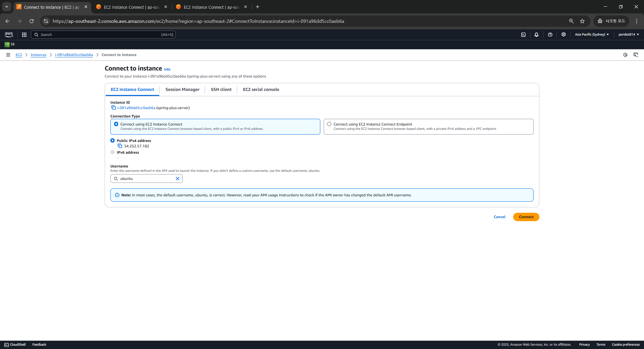This screenshot has width=644, height=349.
Task: Click the Cancel button
Action: click(499, 217)
